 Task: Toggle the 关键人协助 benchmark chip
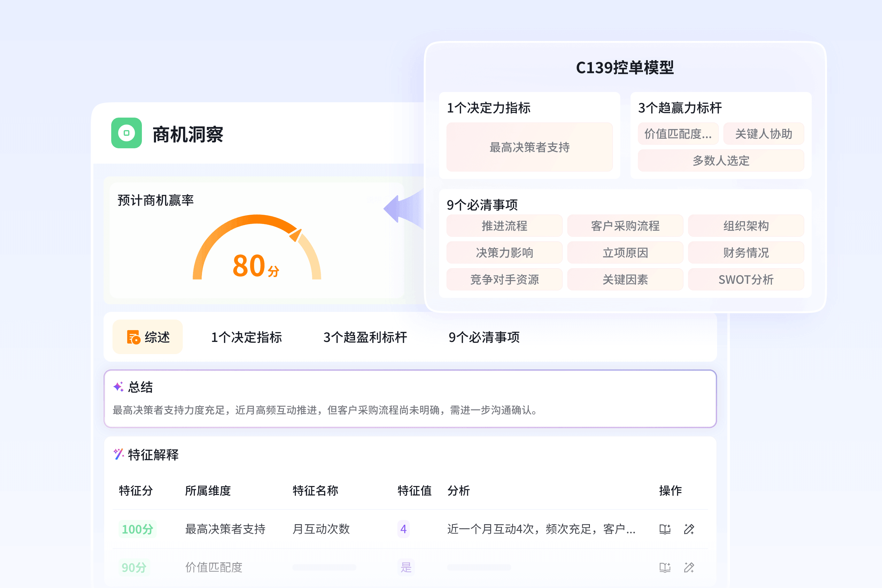pos(763,134)
